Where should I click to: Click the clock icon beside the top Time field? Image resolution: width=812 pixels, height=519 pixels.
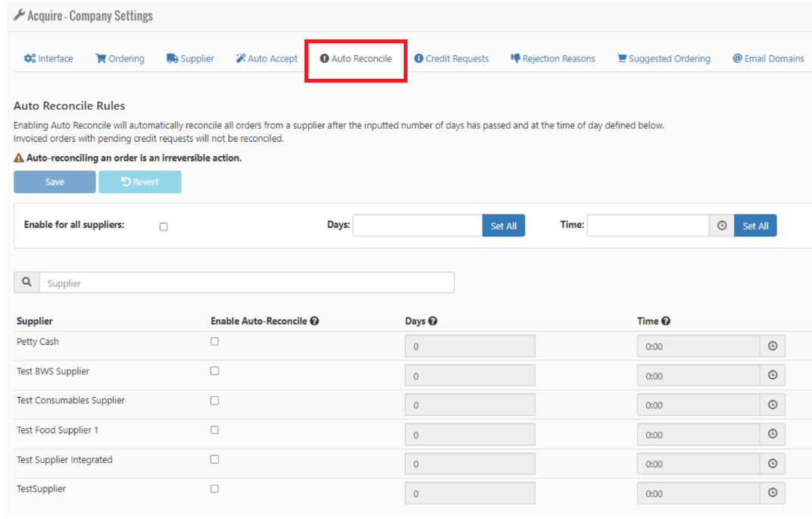coord(722,226)
